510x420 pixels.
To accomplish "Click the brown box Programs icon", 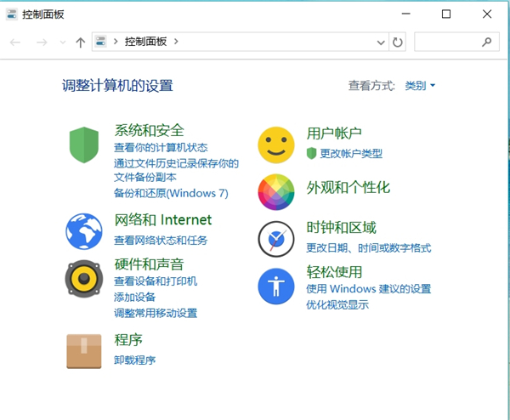I will 84,350.
